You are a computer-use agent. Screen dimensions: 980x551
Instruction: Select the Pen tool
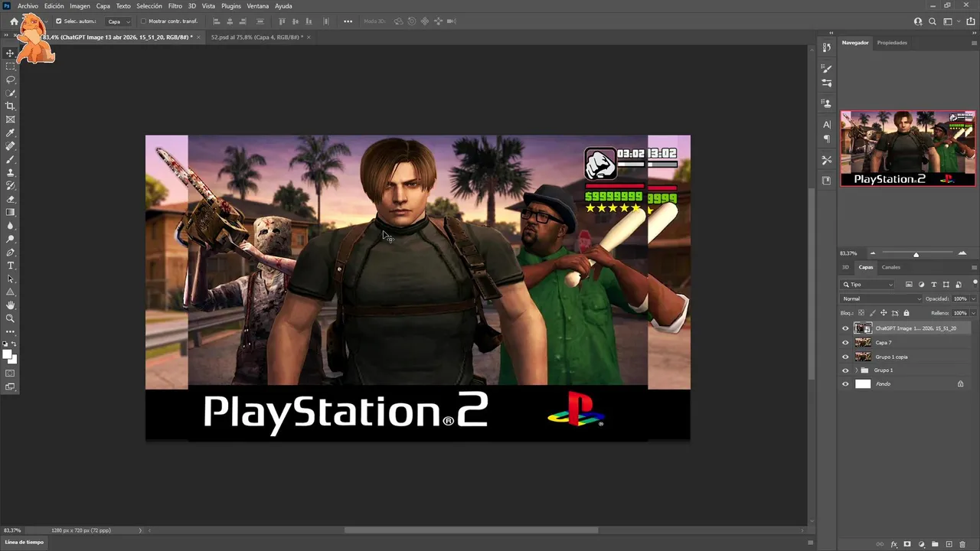(x=10, y=253)
